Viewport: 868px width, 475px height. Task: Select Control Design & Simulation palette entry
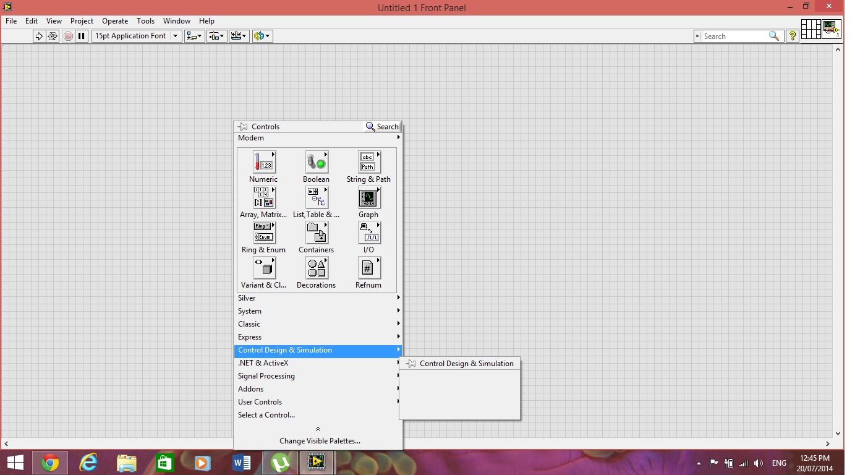(318, 350)
